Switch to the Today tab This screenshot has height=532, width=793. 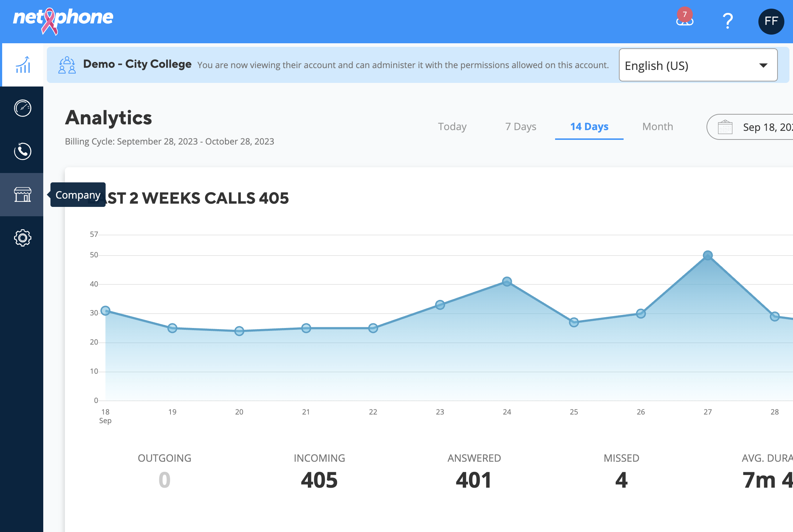452,127
